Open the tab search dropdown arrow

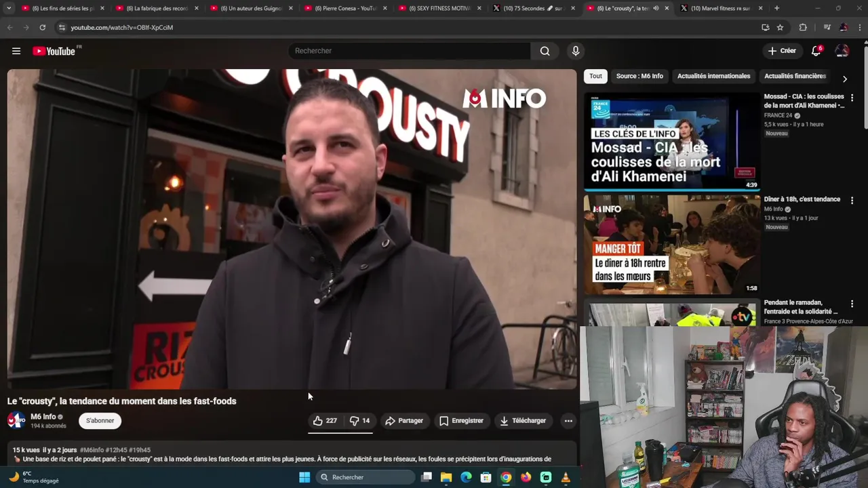click(x=9, y=8)
